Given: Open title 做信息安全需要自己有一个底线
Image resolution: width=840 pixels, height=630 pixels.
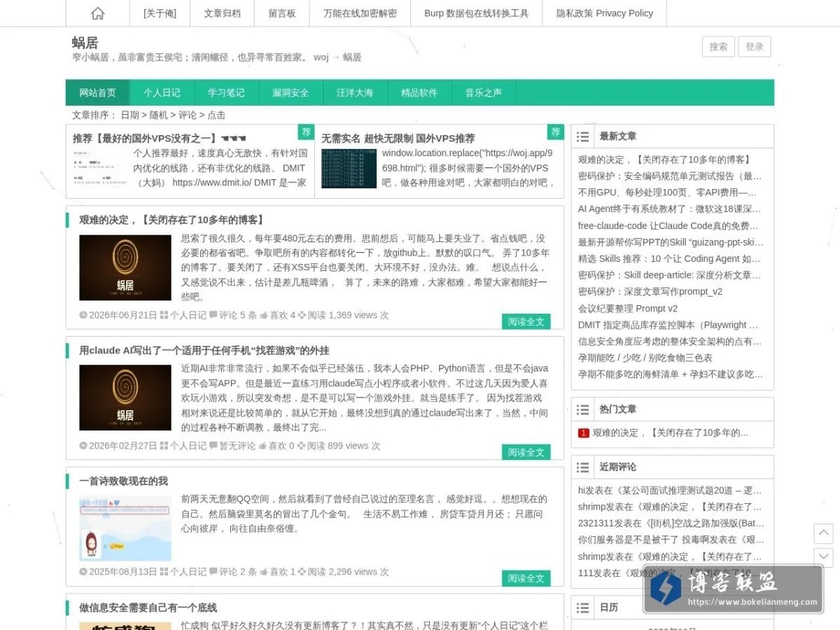Looking at the screenshot, I should (x=148, y=608).
